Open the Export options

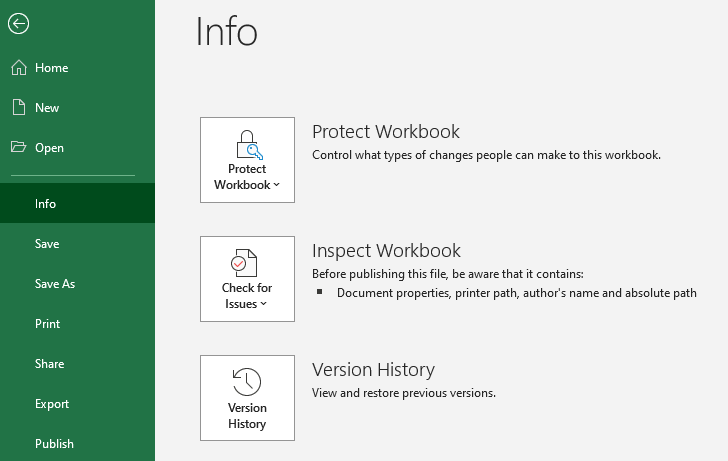coord(78,403)
